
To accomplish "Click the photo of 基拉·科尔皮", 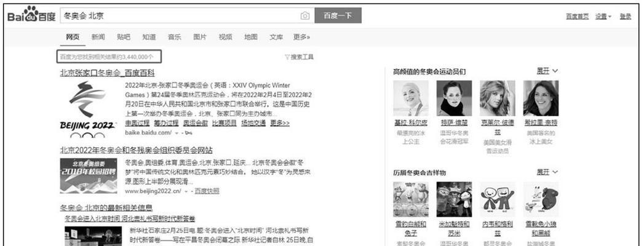I will tap(411, 98).
